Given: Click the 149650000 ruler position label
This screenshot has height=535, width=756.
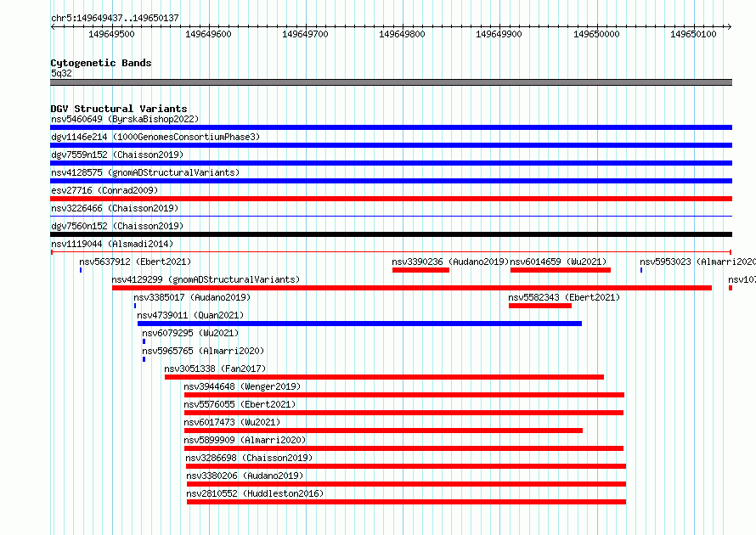Looking at the screenshot, I should click(x=596, y=34).
